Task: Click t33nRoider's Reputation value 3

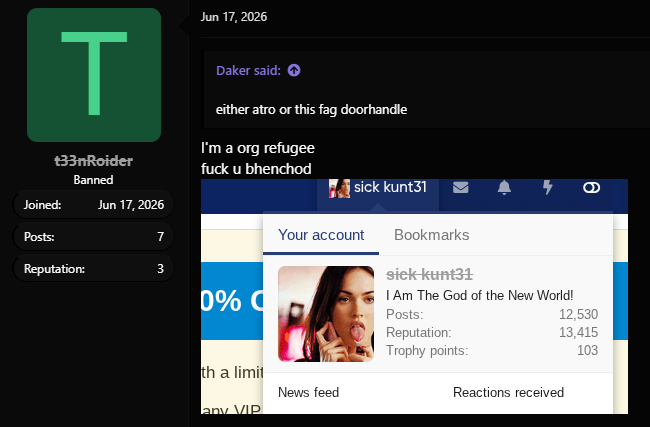Action: click(160, 269)
